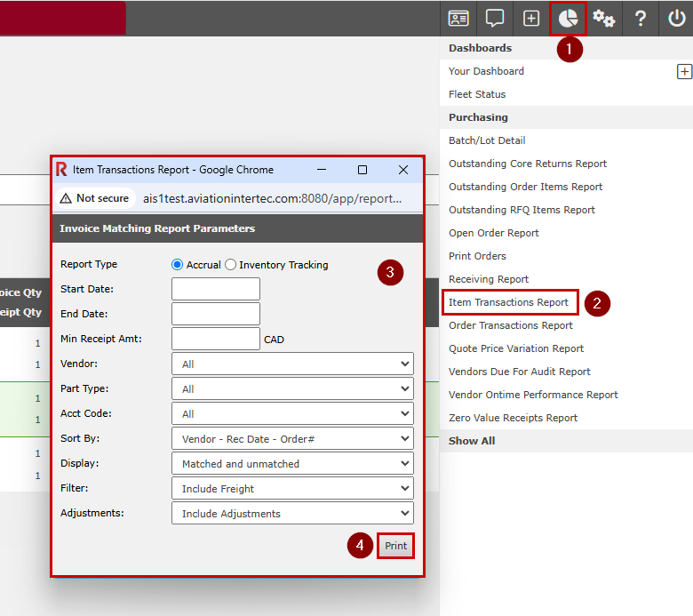Viewport: 693px width, 616px height.
Task: Open Item Transactions Report menu entry
Action: pos(509,302)
